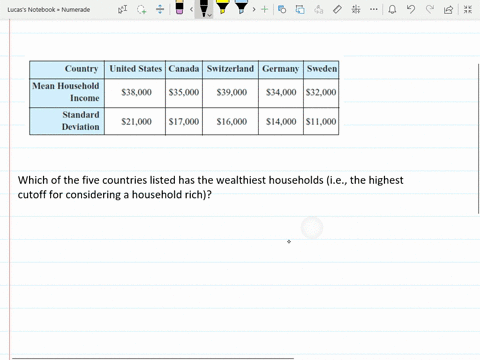
Task: Add a new pen with plus icon
Action: pos(264,9)
